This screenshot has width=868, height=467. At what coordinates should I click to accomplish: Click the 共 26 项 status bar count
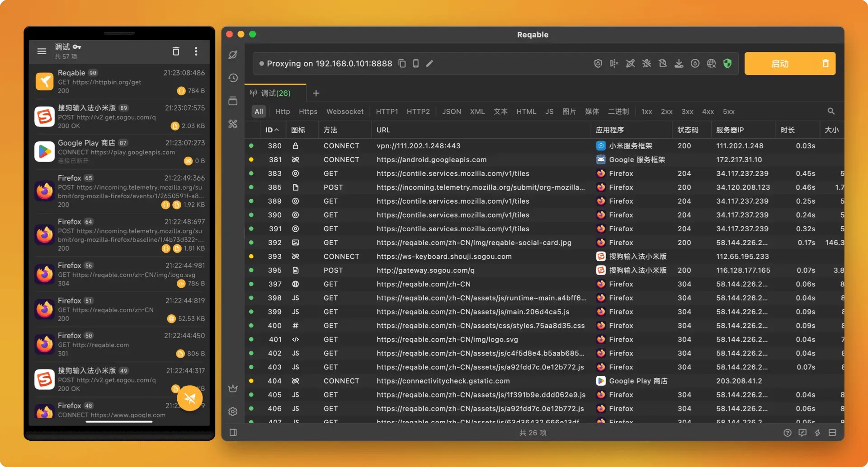click(533, 433)
